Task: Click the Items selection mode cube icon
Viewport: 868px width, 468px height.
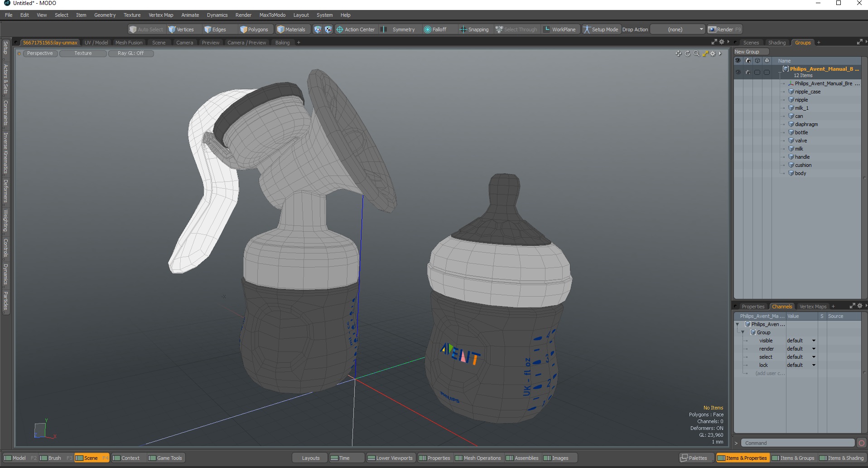Action: 318,29
